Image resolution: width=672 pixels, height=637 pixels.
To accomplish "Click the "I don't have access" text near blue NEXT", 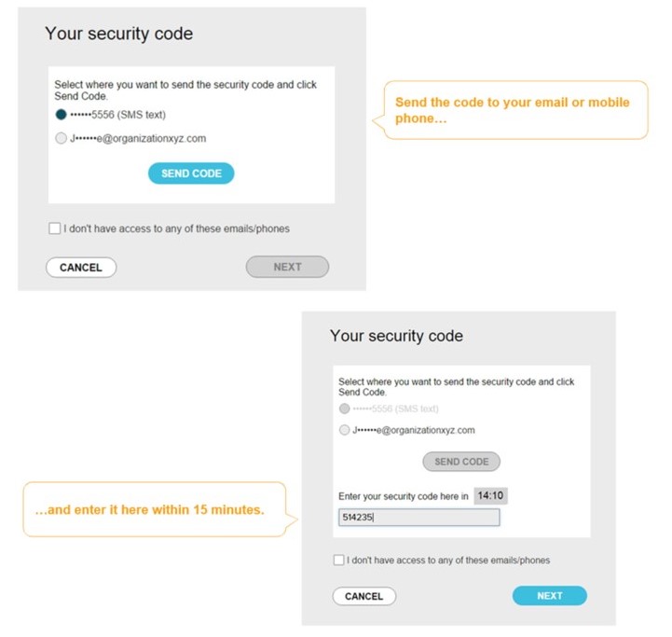I will [448, 561].
